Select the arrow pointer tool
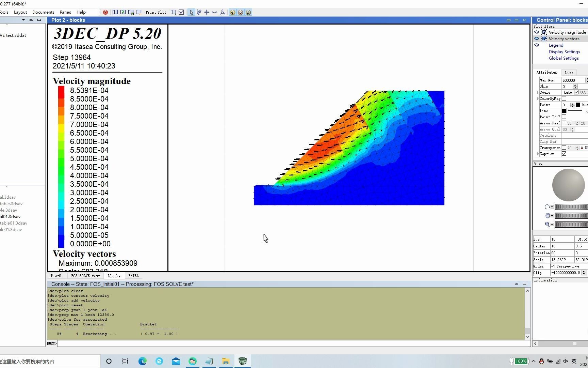588x368 pixels. coord(191,12)
